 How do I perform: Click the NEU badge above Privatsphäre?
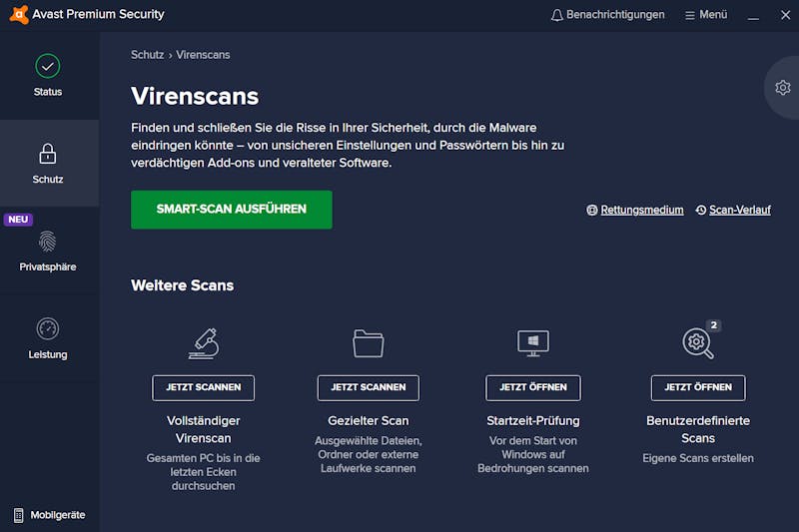[18, 220]
